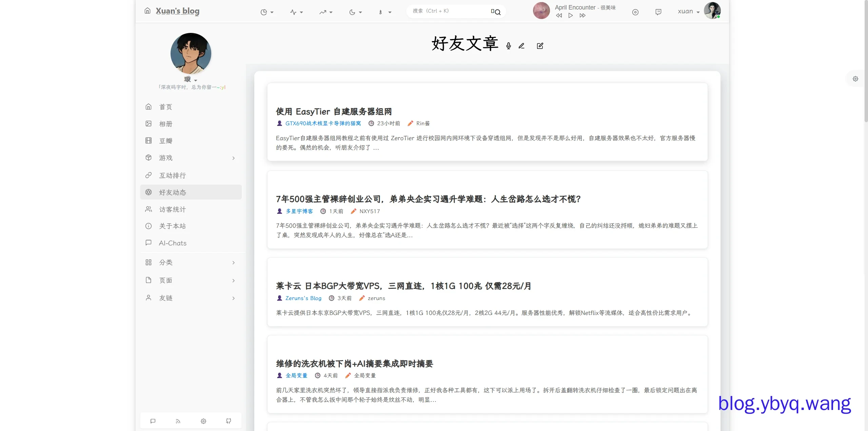Click the 23小时前 timestamp text
The width and height of the screenshot is (868, 431).
tap(389, 124)
